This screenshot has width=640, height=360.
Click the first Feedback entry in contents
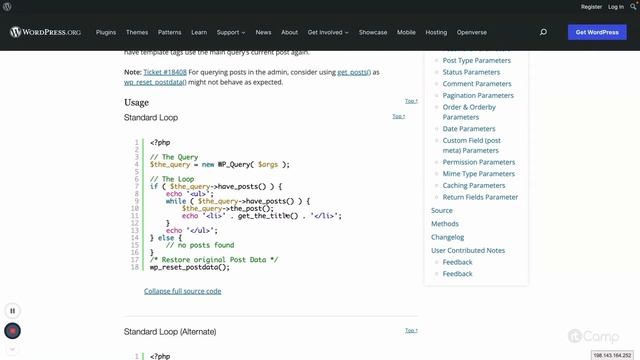(x=457, y=262)
